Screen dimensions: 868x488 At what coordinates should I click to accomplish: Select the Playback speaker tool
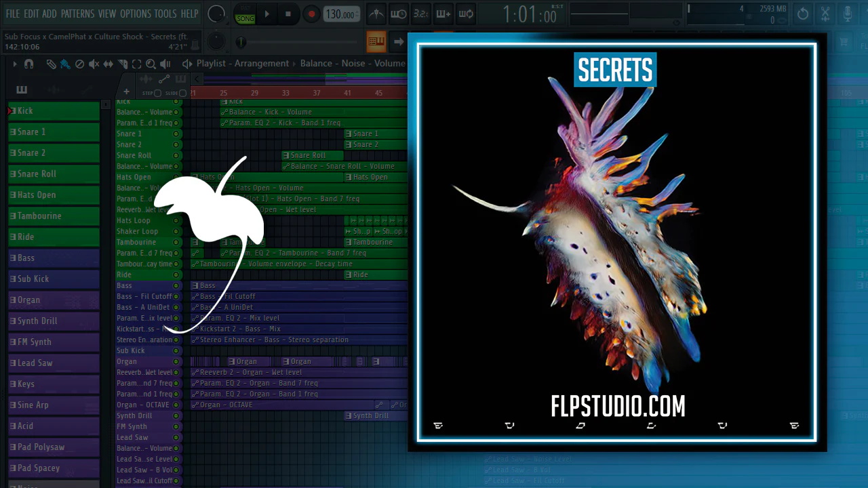165,64
